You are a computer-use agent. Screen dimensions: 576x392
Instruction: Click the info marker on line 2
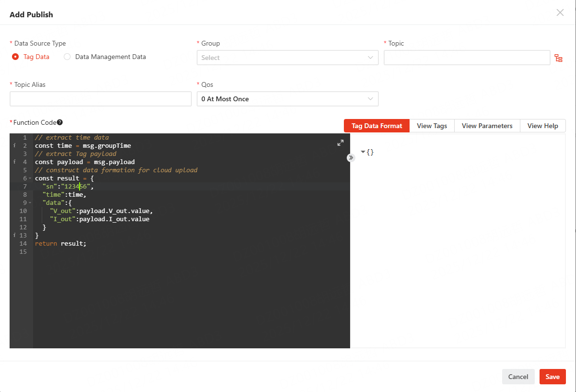[14, 145]
